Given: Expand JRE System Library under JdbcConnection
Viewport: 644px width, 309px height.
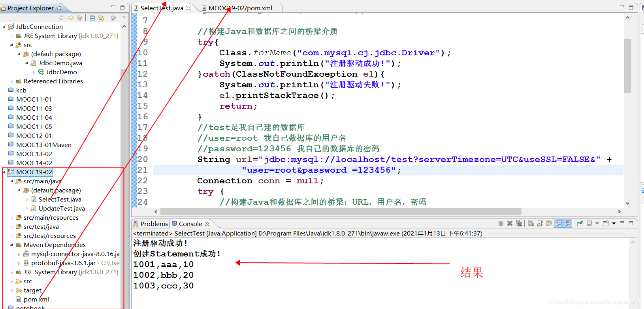Looking at the screenshot, I should click(11, 36).
